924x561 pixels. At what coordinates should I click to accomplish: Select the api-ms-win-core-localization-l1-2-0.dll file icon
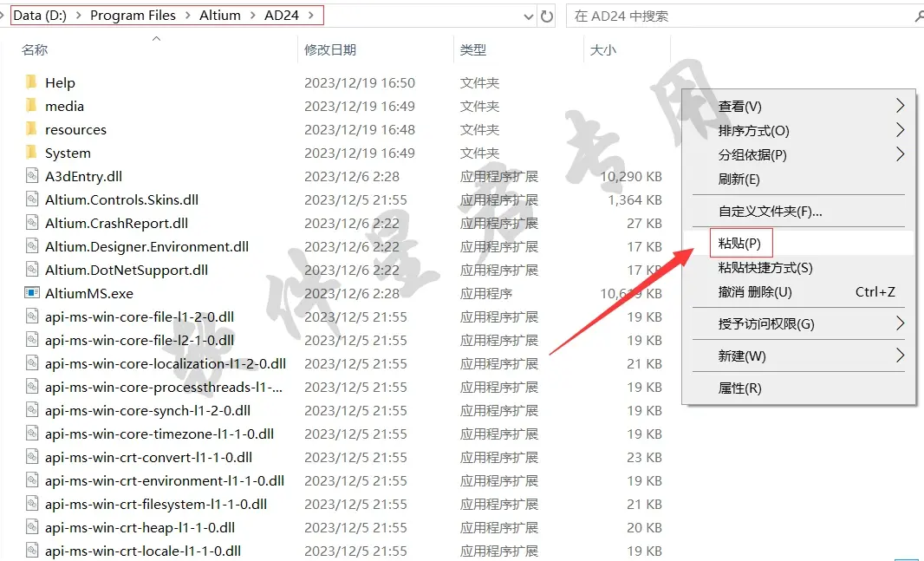coord(32,363)
